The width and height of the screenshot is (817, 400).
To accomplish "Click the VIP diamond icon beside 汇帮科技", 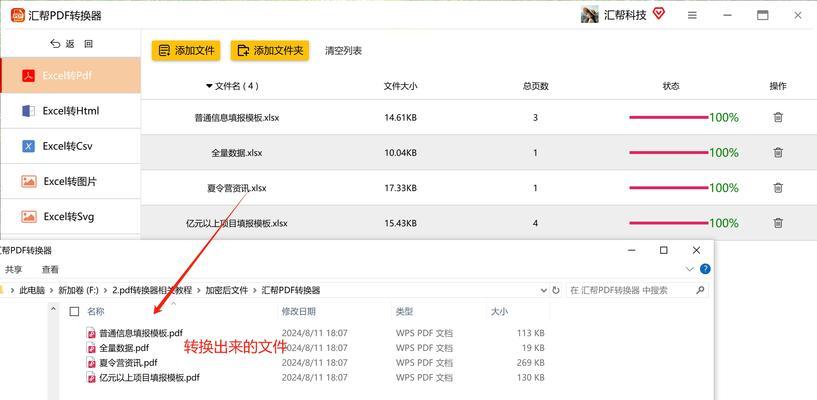I will pos(659,14).
